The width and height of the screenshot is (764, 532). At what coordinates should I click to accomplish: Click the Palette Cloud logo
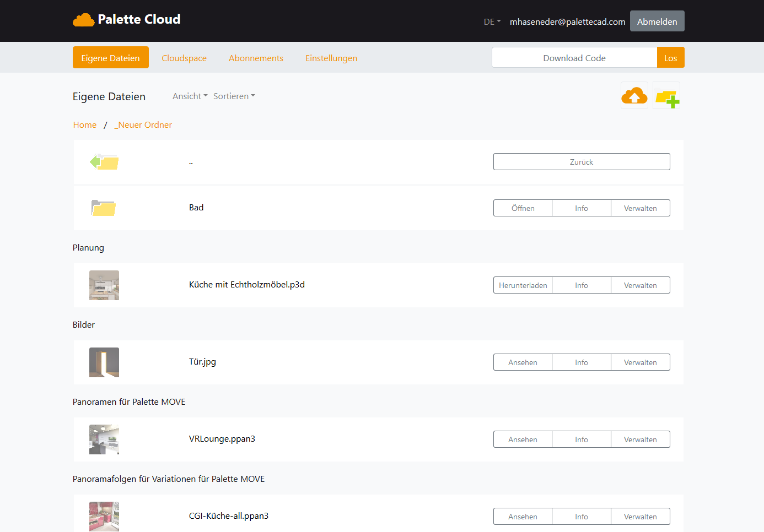[x=127, y=20]
